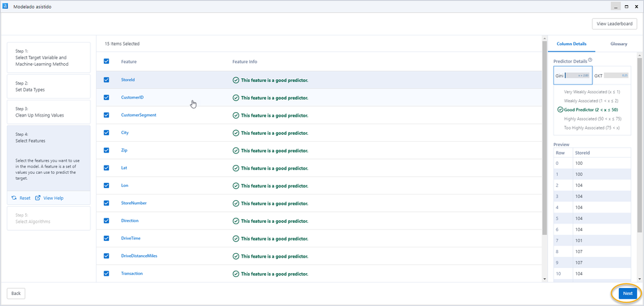Image resolution: width=644 pixels, height=306 pixels.
Task: Switch to the Glossary tab
Action: (x=618, y=44)
